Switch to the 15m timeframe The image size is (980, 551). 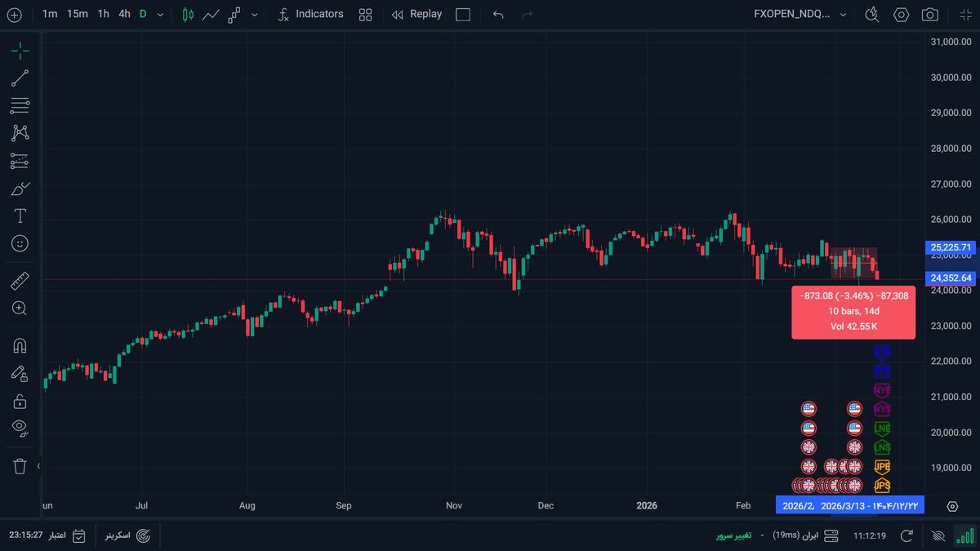(x=78, y=14)
